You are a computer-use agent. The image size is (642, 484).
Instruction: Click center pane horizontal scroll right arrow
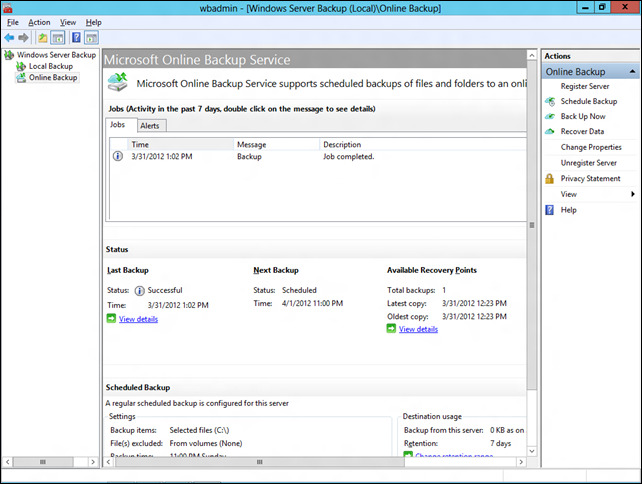click(x=521, y=462)
